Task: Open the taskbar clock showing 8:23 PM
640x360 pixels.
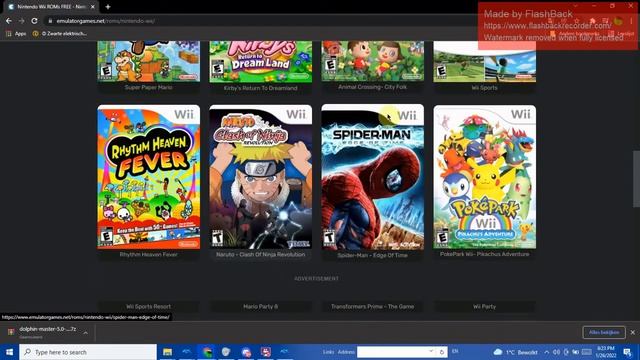Action: [x=605, y=352]
